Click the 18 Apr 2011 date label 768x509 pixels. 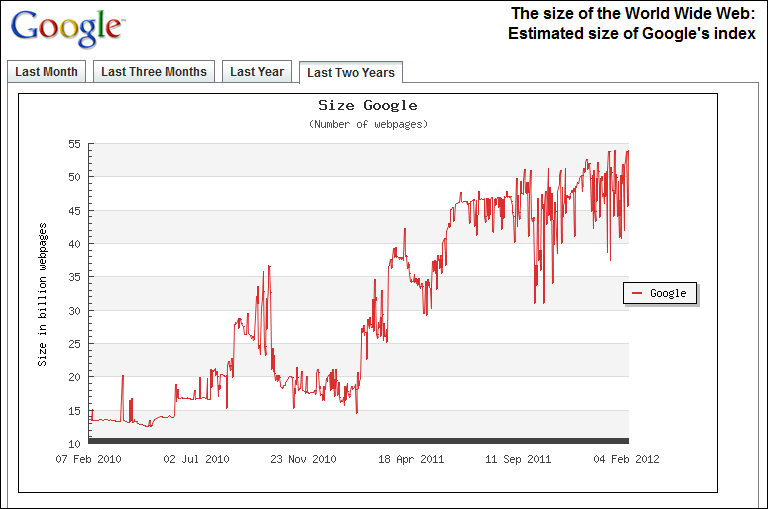(x=411, y=460)
